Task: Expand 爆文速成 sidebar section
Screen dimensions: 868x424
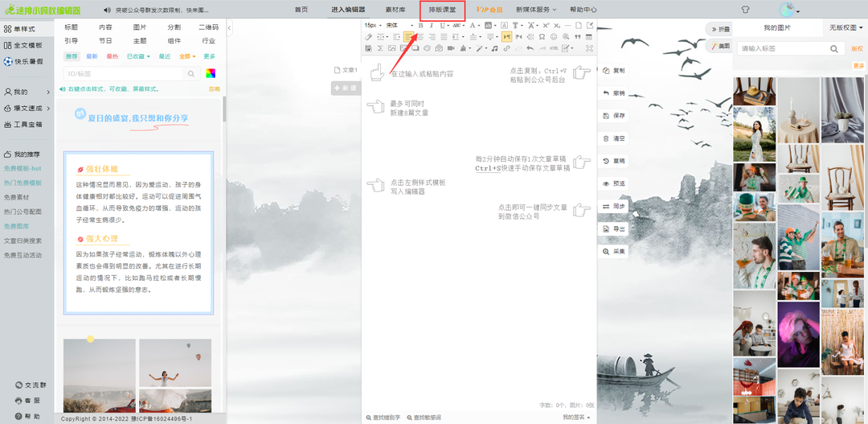Action: click(27, 108)
